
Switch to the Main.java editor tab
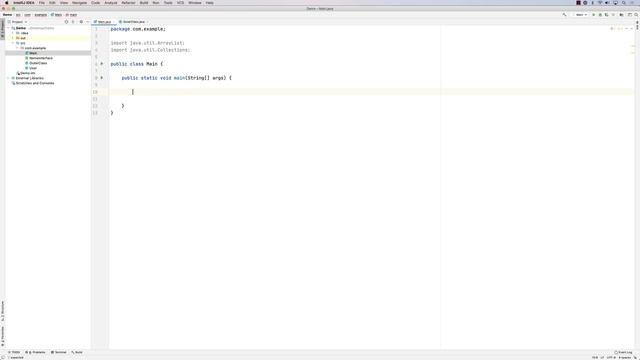tap(103, 22)
